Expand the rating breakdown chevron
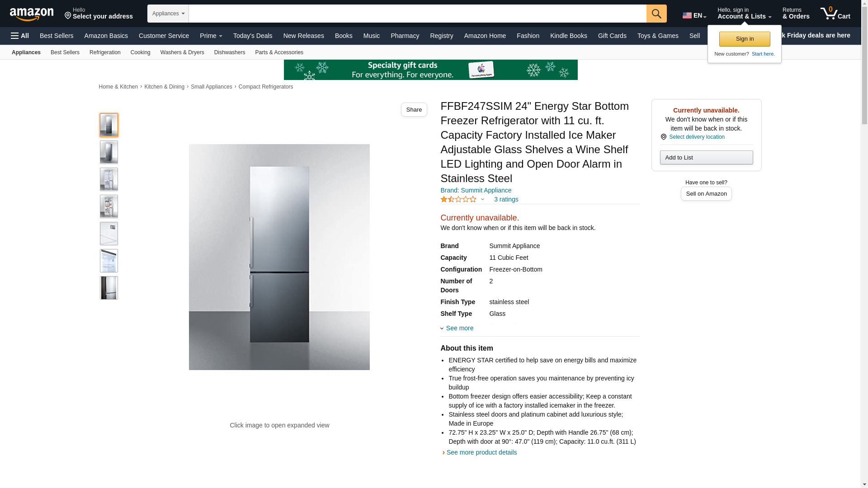This screenshot has width=868, height=488. point(482,199)
